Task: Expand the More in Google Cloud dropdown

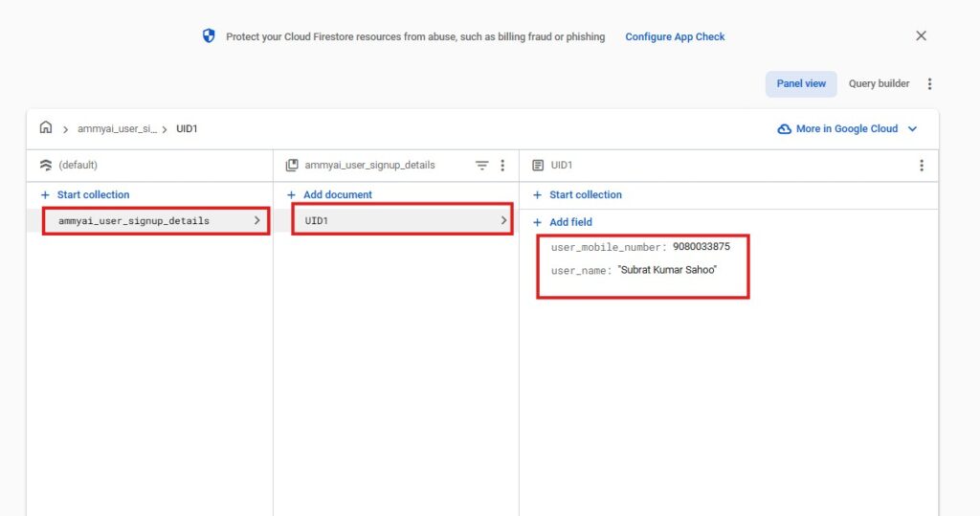Action: click(912, 129)
